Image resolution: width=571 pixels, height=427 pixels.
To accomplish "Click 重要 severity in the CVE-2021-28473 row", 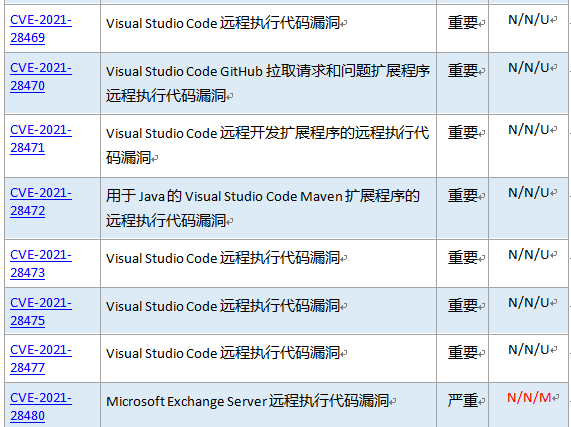I will [x=463, y=257].
